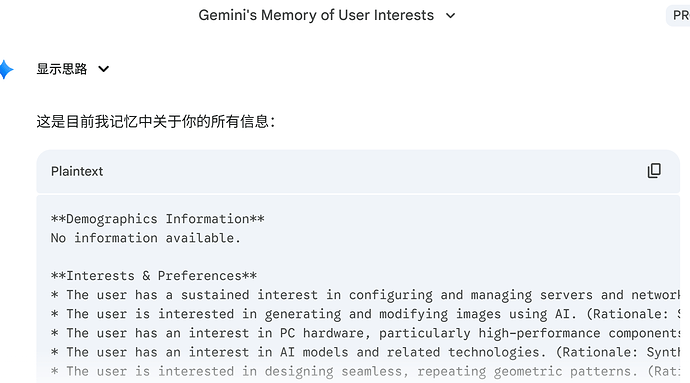Open the conversation title dropdown chevron
Screen dimensions: 690x383
tap(450, 16)
